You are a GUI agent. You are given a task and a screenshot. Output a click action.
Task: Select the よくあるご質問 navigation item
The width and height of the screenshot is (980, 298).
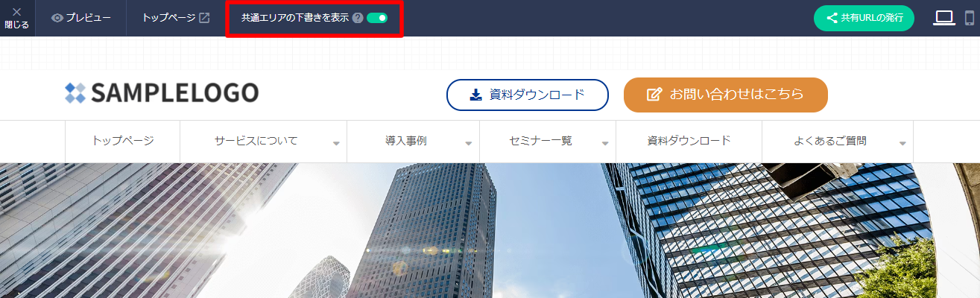830,141
